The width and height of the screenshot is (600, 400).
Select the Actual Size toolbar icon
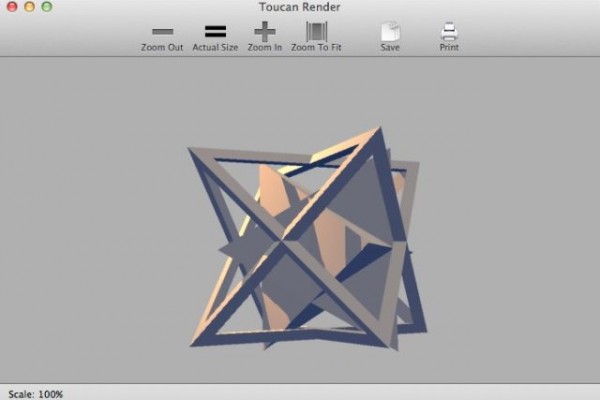215,31
